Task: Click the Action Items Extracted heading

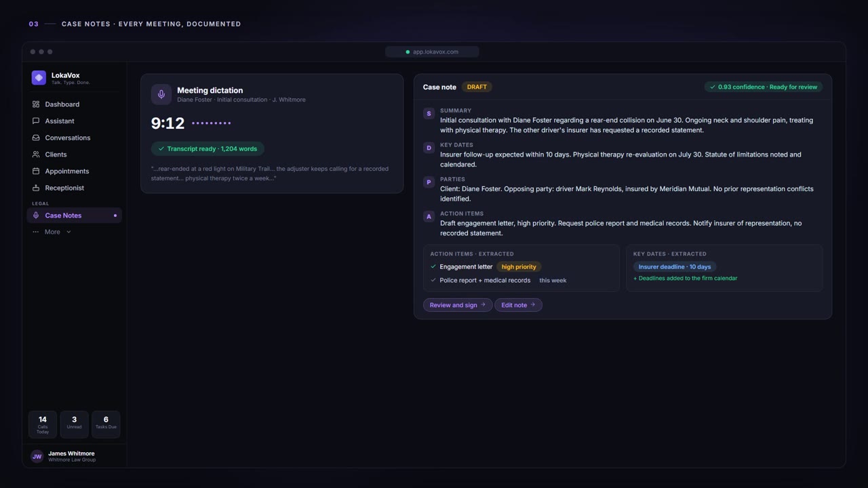Action: (472, 253)
